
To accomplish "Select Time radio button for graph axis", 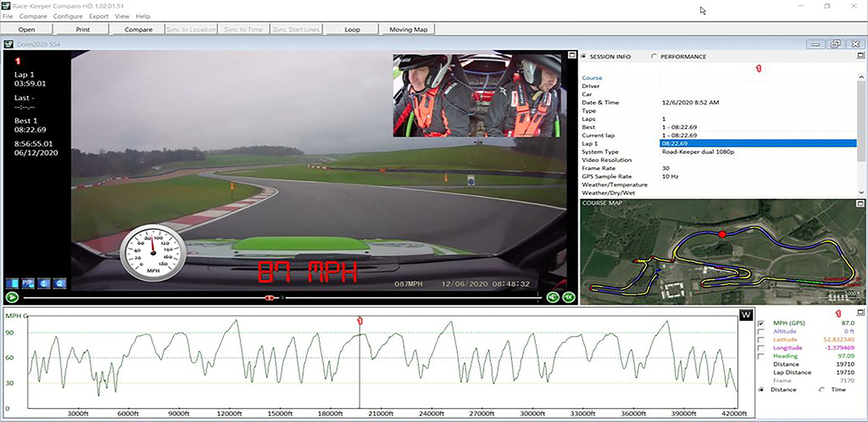I will click(x=822, y=389).
